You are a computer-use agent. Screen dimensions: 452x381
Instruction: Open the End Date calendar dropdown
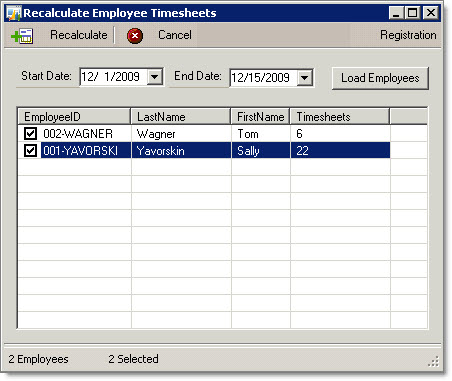point(304,78)
